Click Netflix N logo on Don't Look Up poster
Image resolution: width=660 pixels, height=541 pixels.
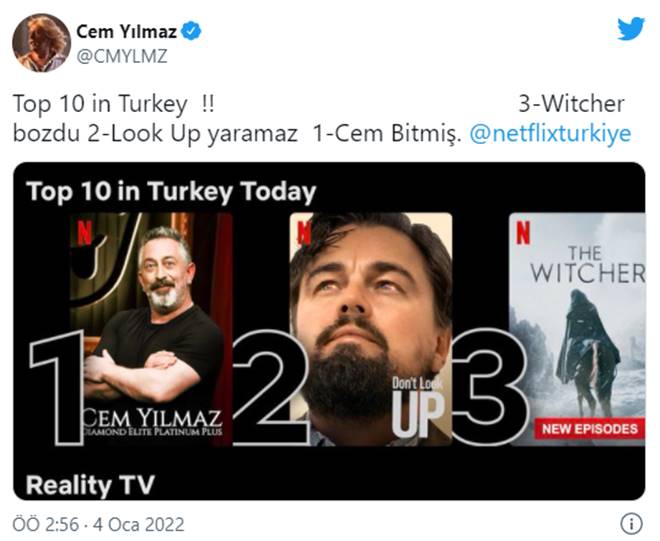click(x=304, y=233)
